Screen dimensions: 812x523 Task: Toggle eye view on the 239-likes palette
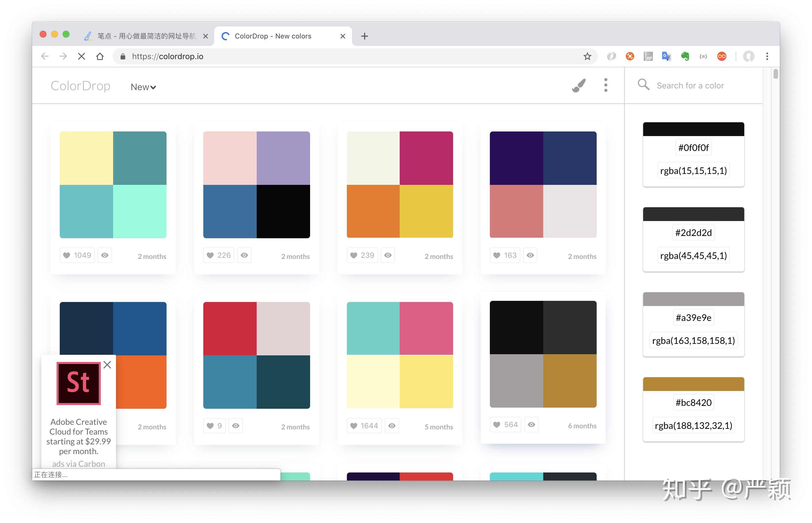(388, 255)
